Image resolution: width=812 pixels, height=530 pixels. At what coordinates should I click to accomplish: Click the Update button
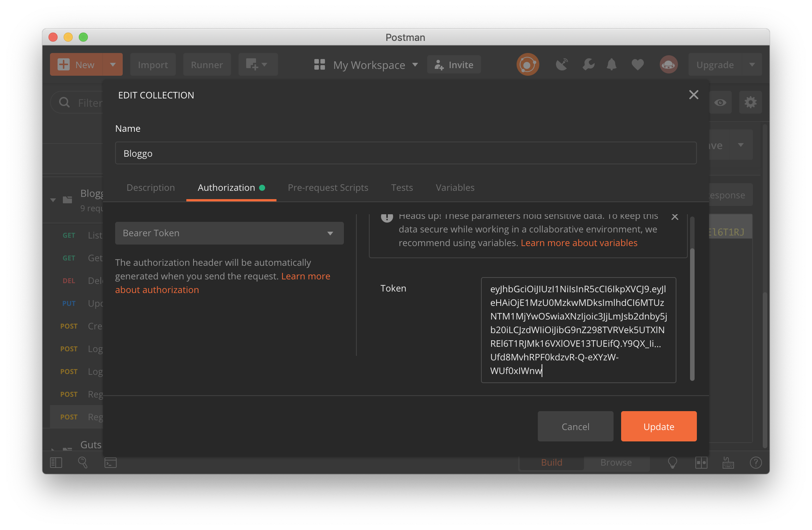(x=658, y=427)
